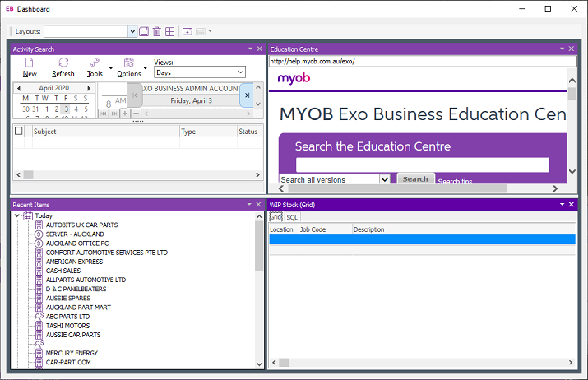The height and width of the screenshot is (380, 588).
Task: Click the Job Code column header
Action: [326, 229]
